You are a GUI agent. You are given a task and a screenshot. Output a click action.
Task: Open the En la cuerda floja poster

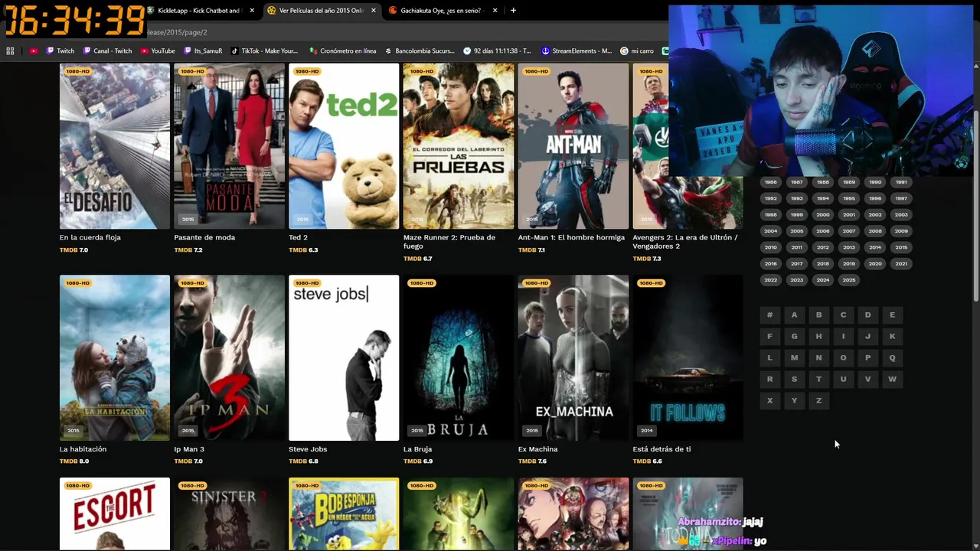(115, 146)
